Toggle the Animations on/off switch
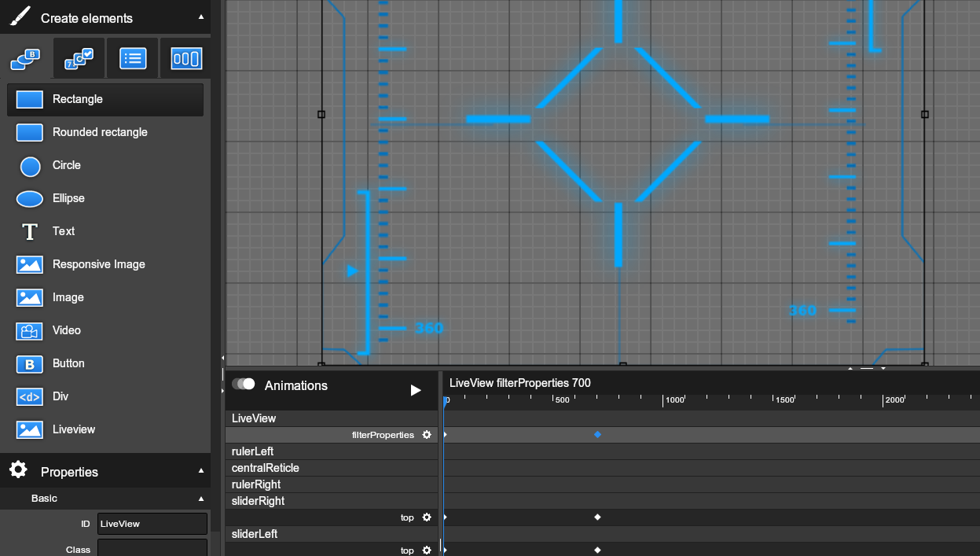 click(244, 384)
